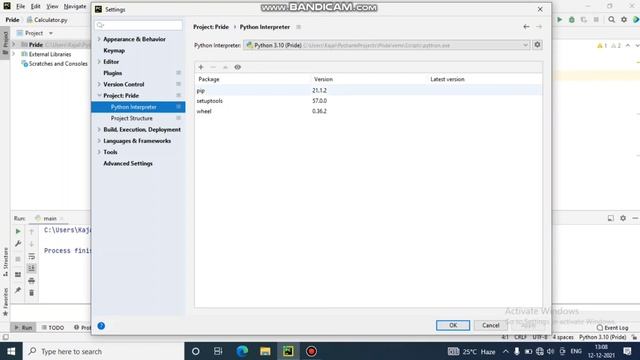Open the View menu in PyCharm
Viewport: 640px width, 360px height.
52,7
